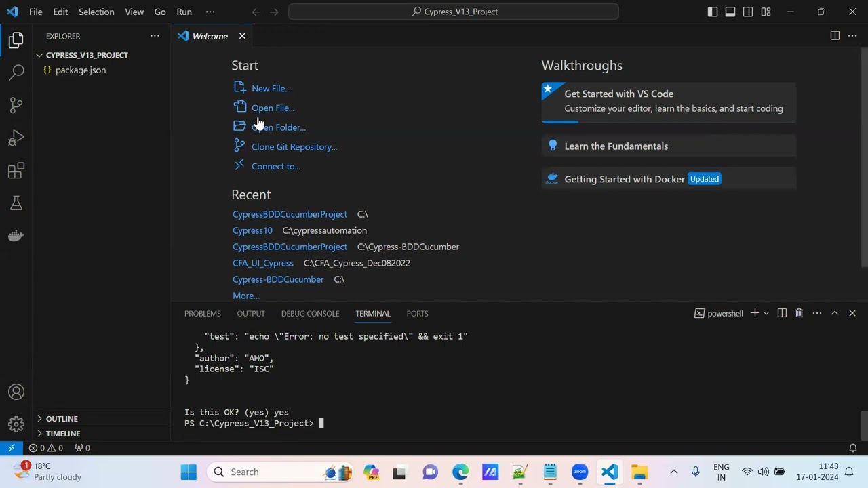Show hidden system tray icons chevron

673,472
